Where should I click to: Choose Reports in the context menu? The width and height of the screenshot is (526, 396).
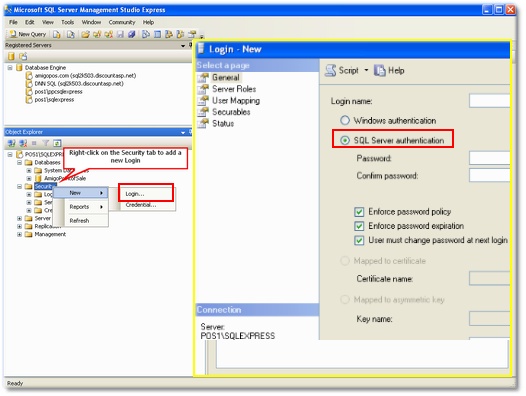click(81, 207)
